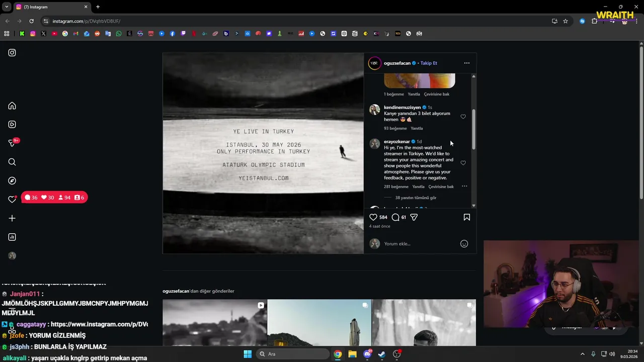Open volume control in system tray
The image size is (644, 362).
pos(612,354)
